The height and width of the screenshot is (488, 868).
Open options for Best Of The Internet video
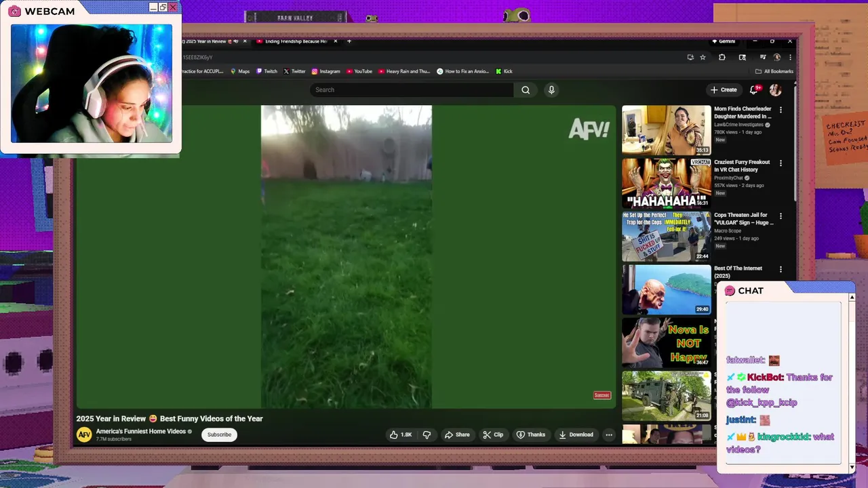[781, 270]
